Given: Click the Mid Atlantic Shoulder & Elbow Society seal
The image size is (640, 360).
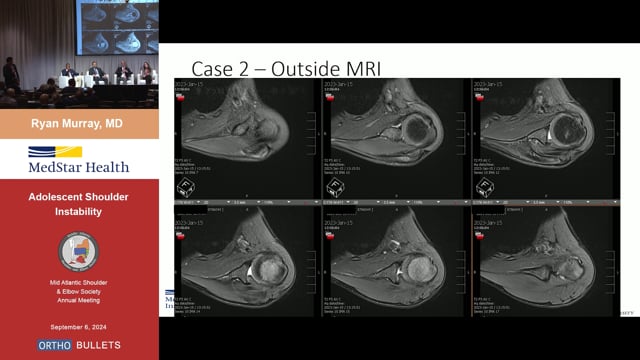Looking at the screenshot, I should [x=78, y=251].
